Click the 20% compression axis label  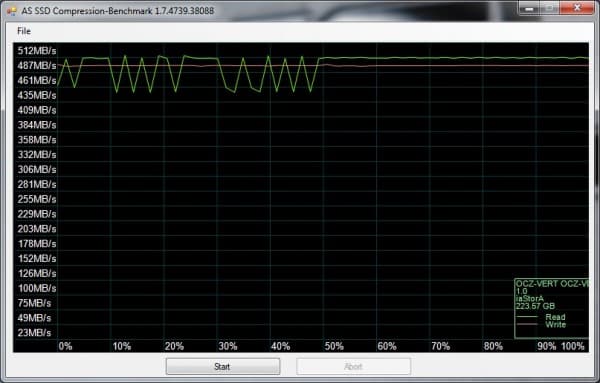click(x=174, y=346)
